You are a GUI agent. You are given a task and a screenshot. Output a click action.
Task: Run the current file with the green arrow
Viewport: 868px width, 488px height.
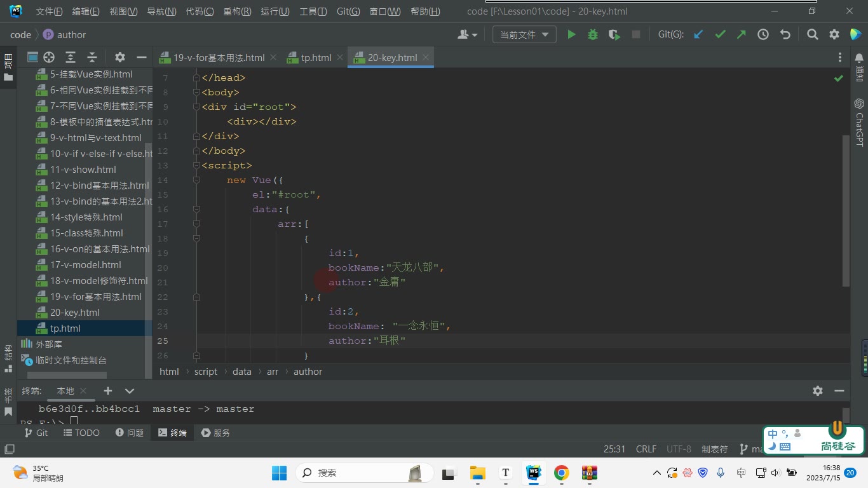click(571, 35)
